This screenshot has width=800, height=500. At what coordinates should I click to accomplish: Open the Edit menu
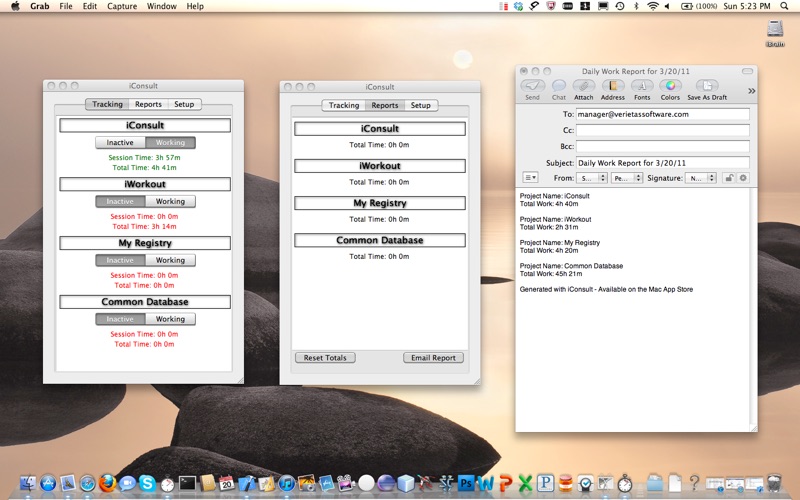(x=90, y=6)
